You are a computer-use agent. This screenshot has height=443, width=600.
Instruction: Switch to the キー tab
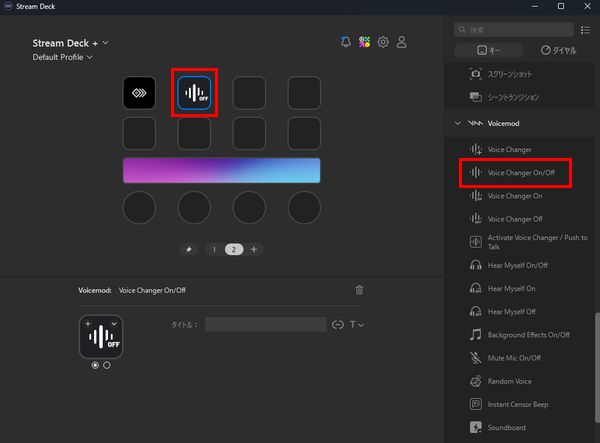point(489,50)
